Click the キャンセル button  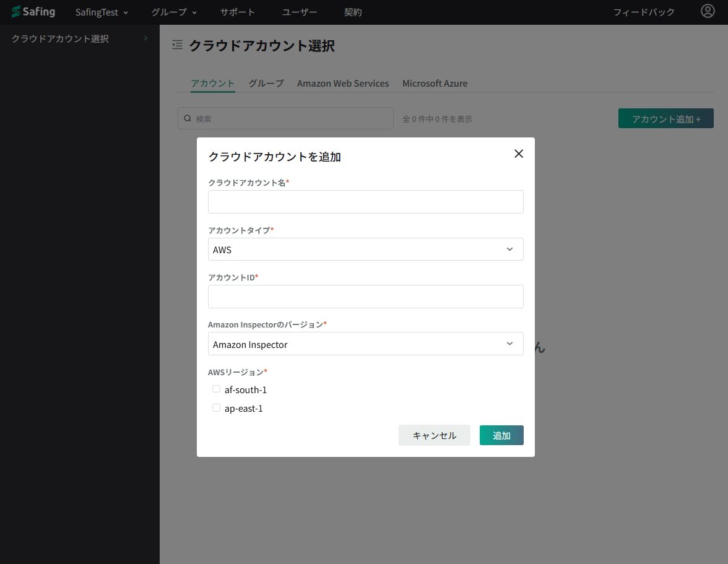[435, 435]
